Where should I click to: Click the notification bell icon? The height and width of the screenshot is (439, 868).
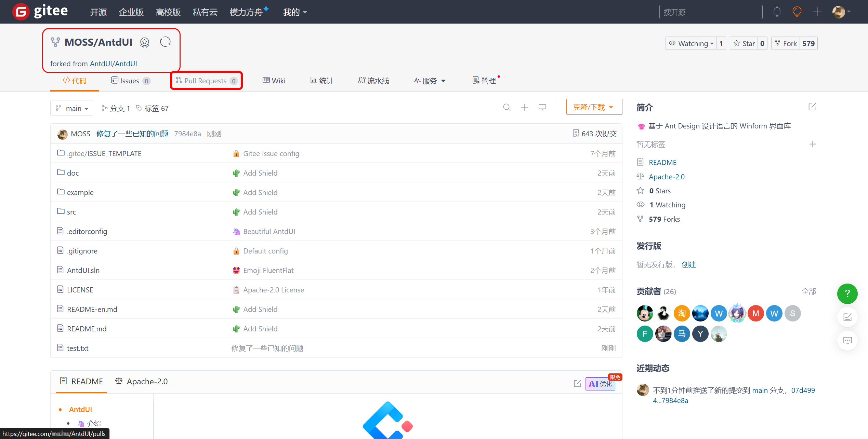777,12
